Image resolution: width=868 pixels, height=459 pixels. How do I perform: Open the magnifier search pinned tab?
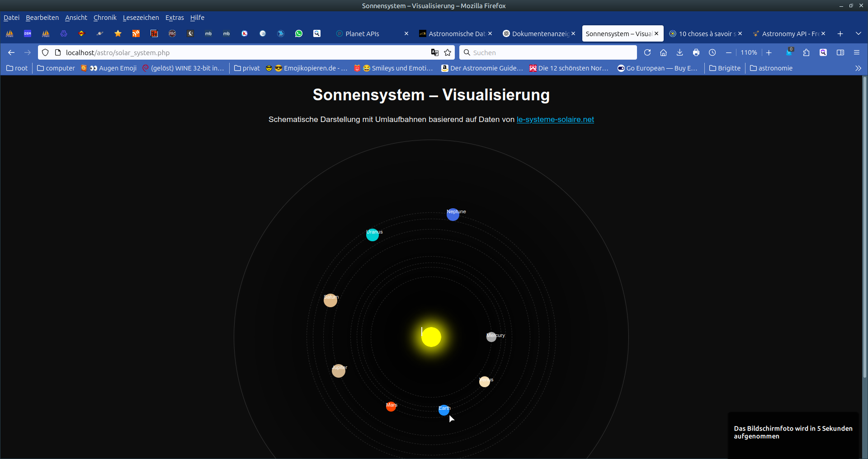click(x=317, y=33)
